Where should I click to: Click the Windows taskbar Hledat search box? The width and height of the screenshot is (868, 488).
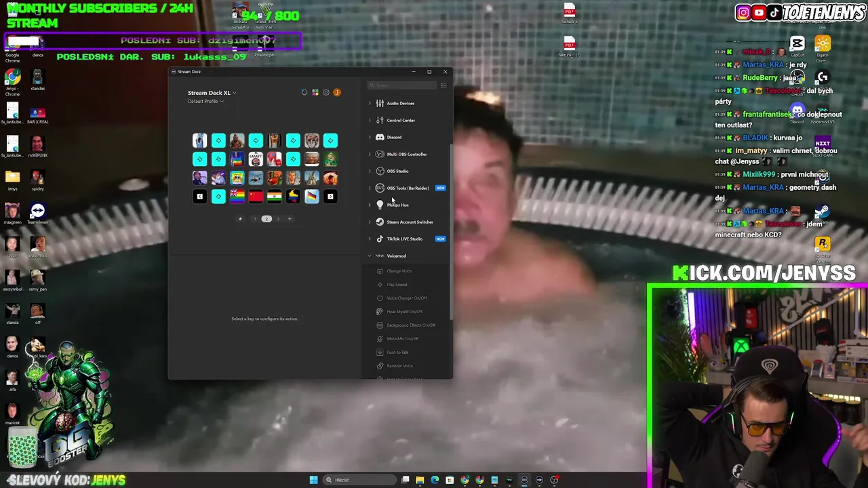(359, 480)
